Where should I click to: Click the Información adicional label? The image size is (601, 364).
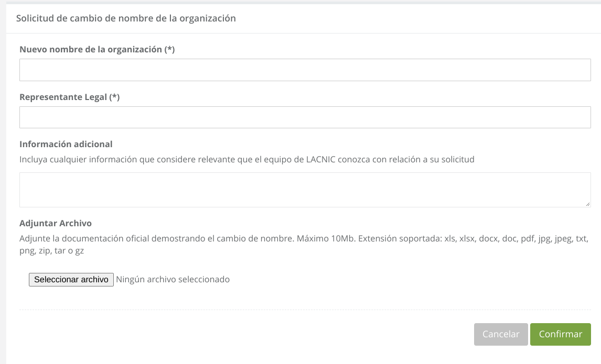pos(66,144)
